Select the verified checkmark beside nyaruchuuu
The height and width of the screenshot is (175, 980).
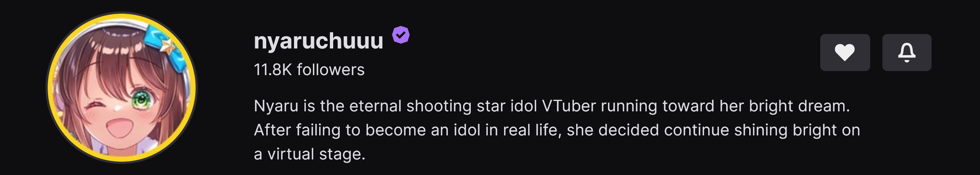401,35
